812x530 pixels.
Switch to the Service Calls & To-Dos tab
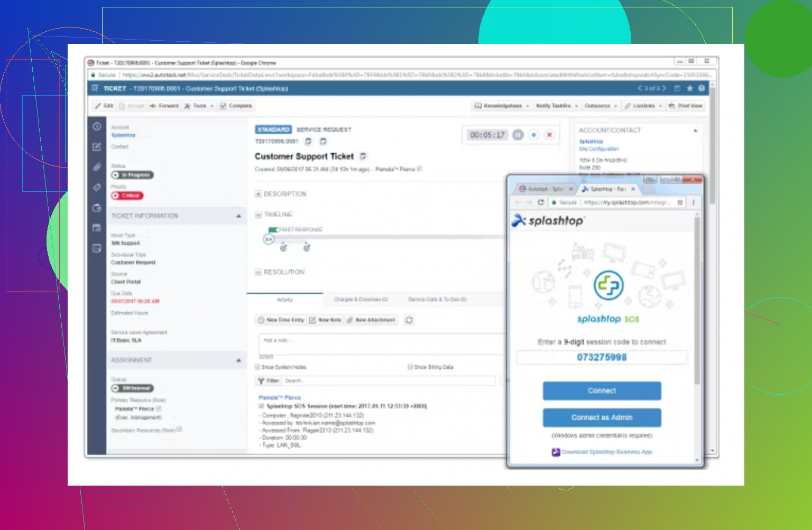click(437, 300)
